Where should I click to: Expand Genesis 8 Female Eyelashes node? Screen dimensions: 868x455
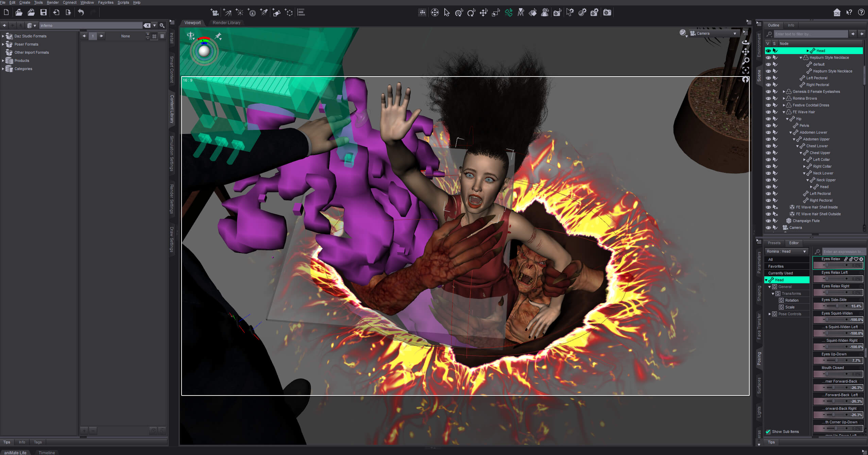point(784,91)
